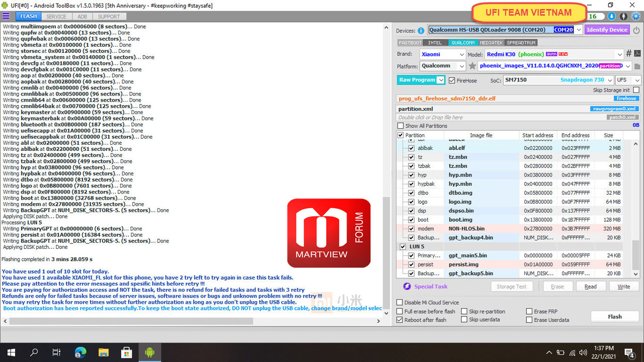
Task: Open Microsoft Store from taskbar
Action: (127, 352)
